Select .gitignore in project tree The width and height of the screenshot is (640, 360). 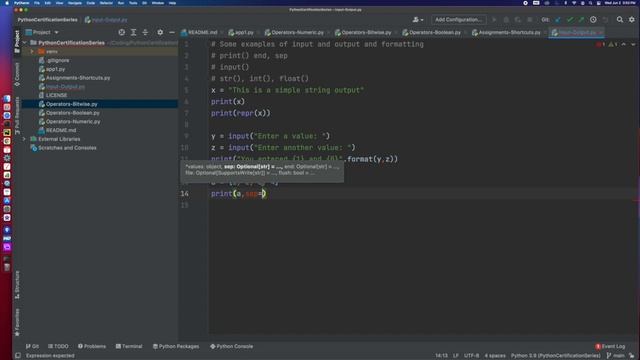click(100, 60)
